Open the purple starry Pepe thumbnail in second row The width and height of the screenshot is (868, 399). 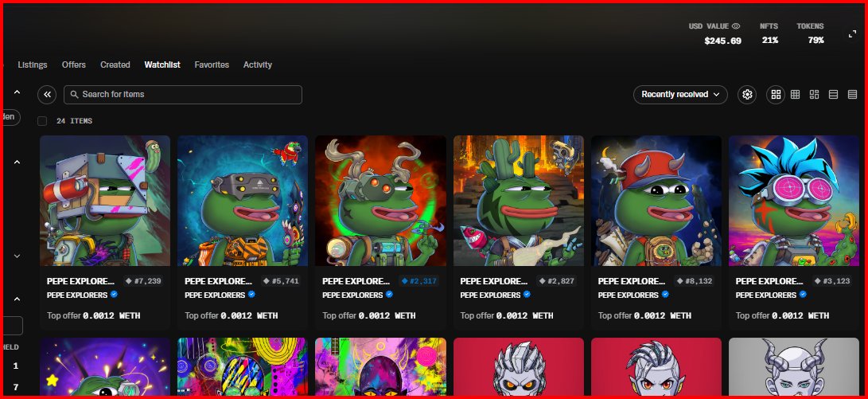tap(105, 366)
